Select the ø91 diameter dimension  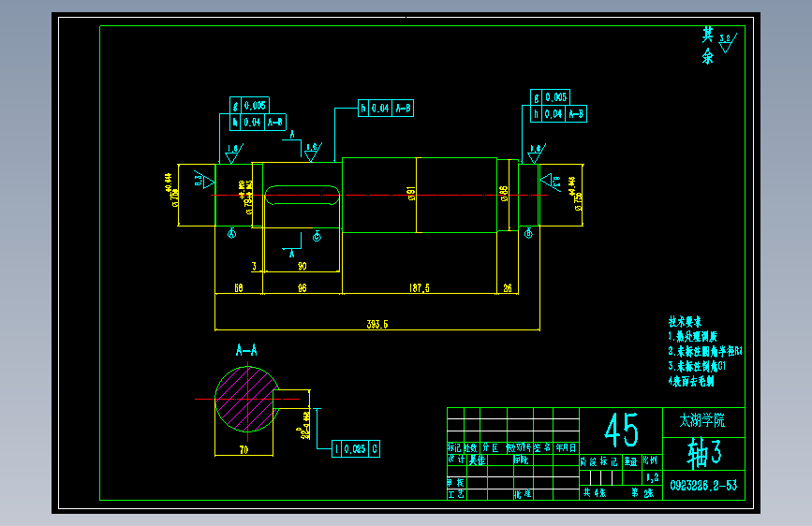(x=411, y=194)
